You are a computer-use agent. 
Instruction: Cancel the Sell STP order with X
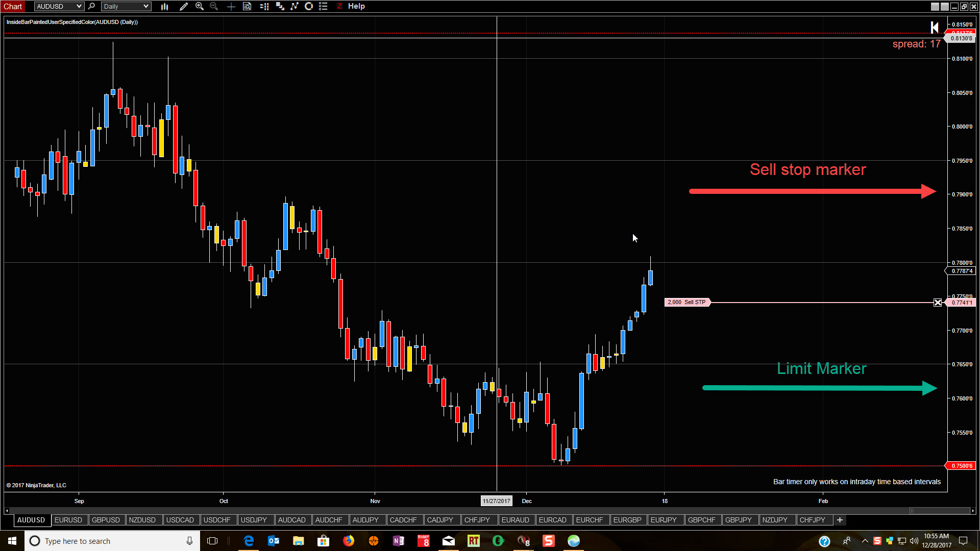938,303
